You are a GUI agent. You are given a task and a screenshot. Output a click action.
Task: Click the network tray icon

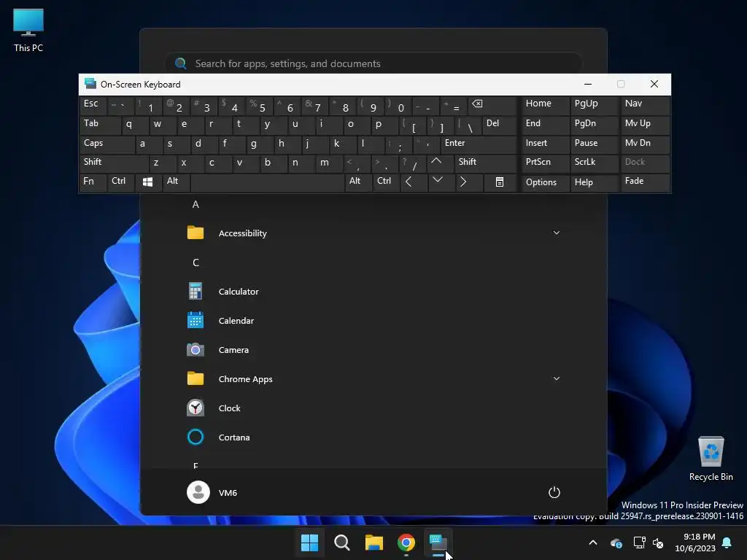point(639,542)
